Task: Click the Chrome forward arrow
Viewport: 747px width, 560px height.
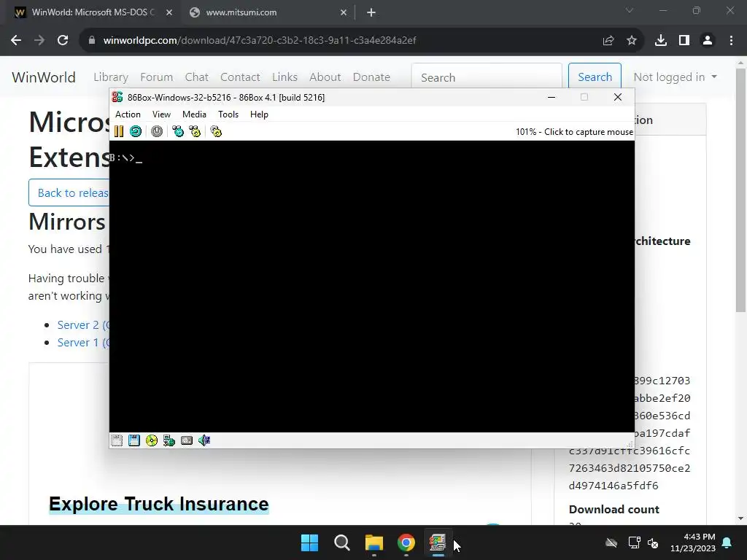Action: point(39,41)
